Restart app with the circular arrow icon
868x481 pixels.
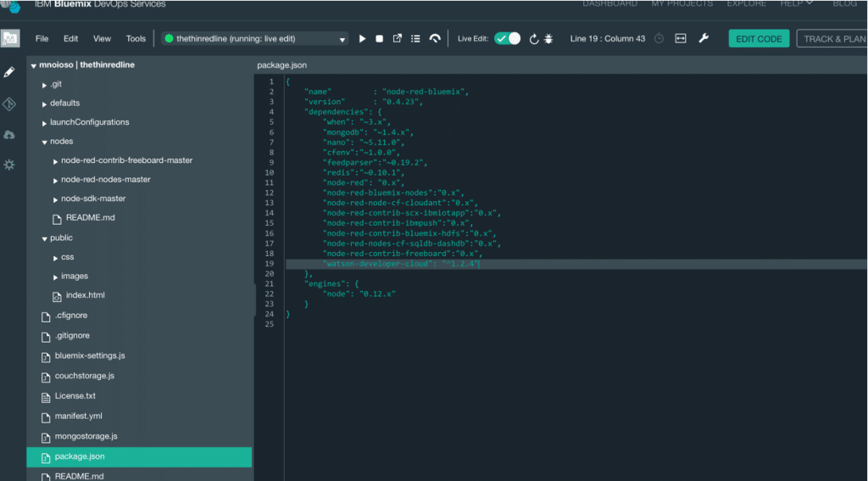coord(534,39)
